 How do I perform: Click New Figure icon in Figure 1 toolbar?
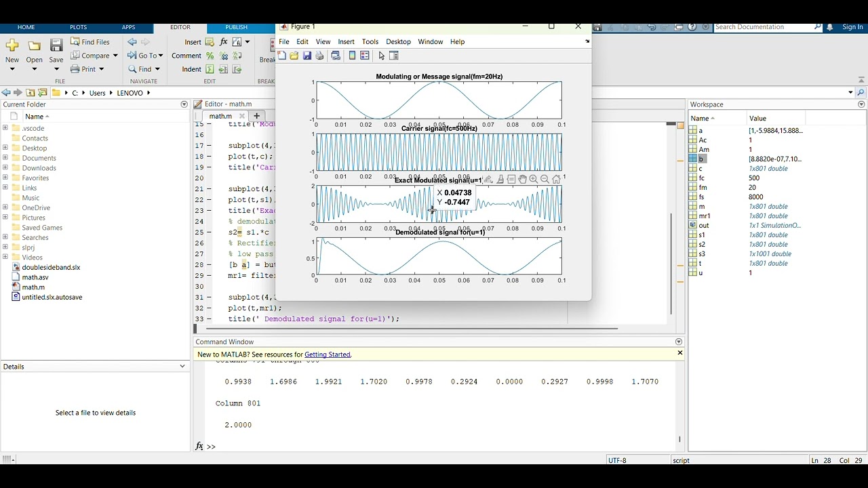[x=282, y=56]
